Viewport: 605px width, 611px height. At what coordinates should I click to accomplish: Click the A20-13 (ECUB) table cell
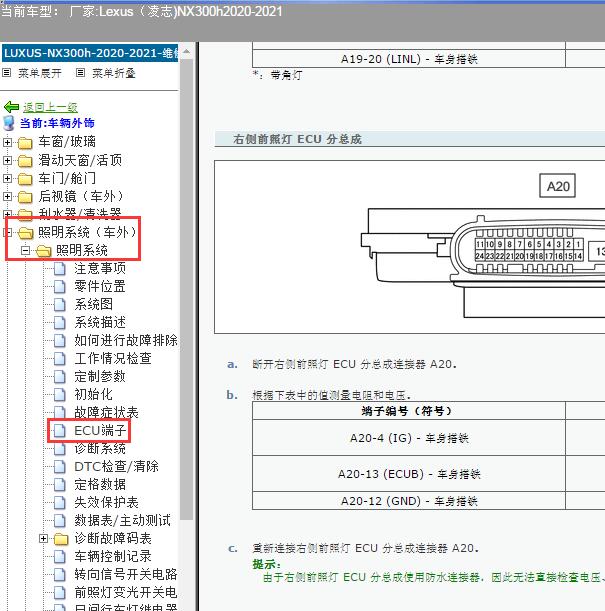[409, 474]
